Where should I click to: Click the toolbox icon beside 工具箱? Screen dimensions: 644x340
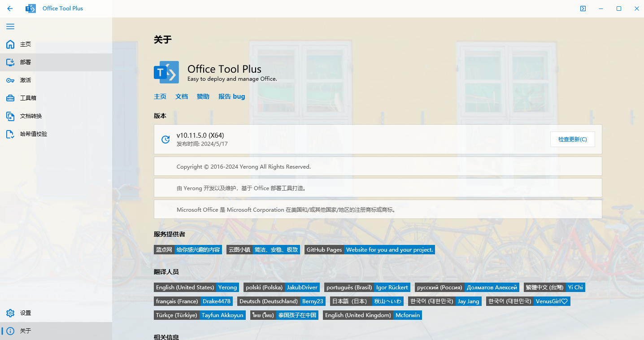(10, 98)
